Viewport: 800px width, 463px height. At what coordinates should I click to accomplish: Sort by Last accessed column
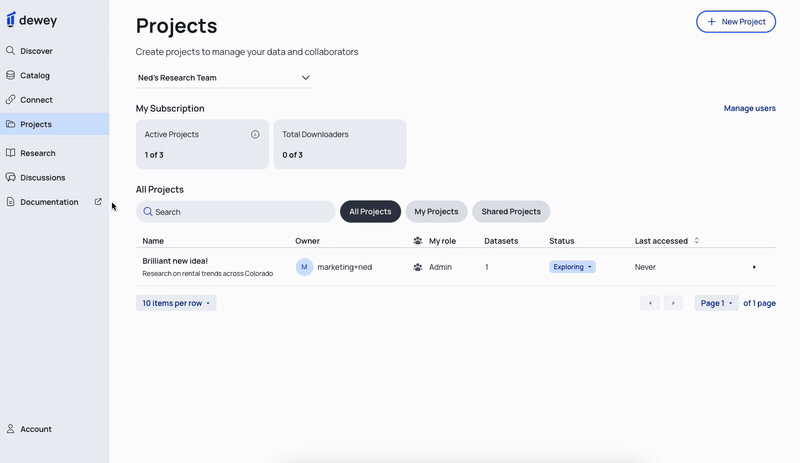[666, 241]
